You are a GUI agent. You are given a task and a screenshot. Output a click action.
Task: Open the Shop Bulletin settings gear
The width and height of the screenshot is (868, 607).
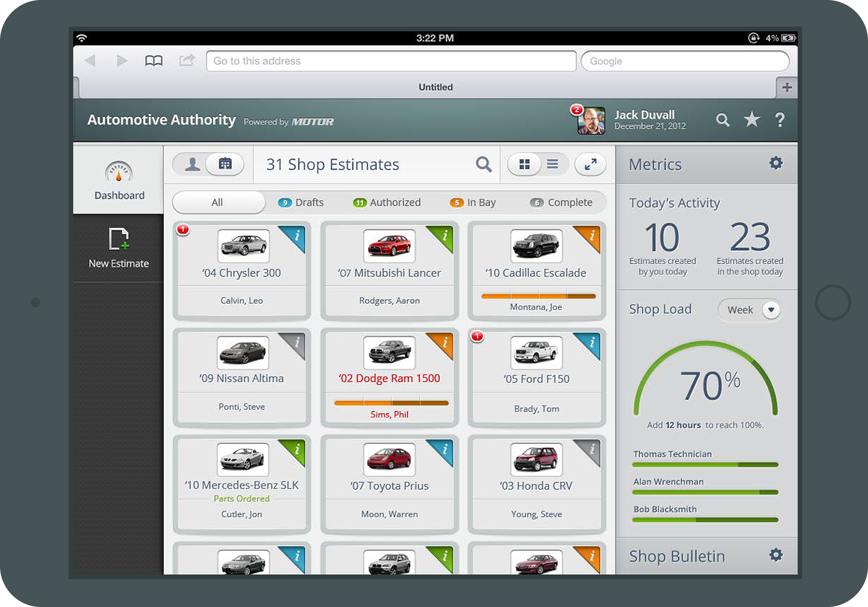pyautogui.click(x=775, y=555)
